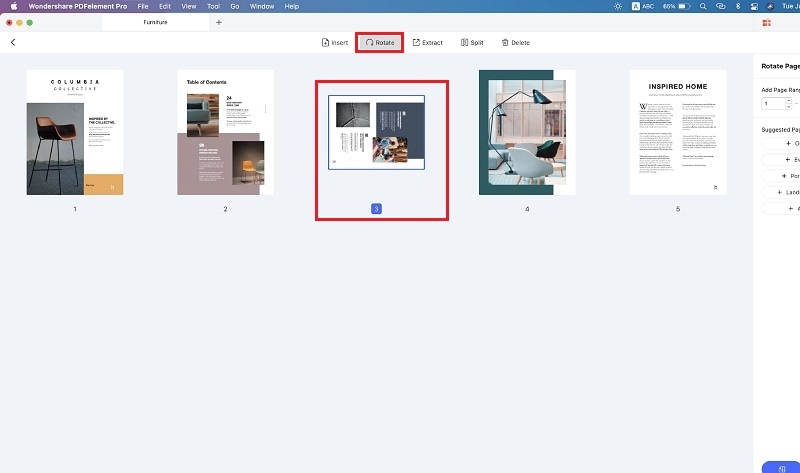
Task: Open the View menu
Action: pyautogui.click(x=189, y=6)
